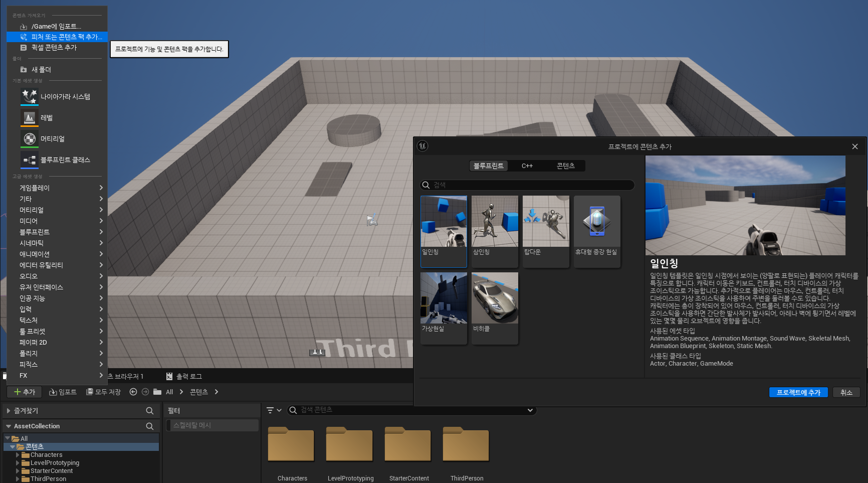The width and height of the screenshot is (868, 483).
Task: Expand the 미디어 submenu
Action: click(x=57, y=221)
